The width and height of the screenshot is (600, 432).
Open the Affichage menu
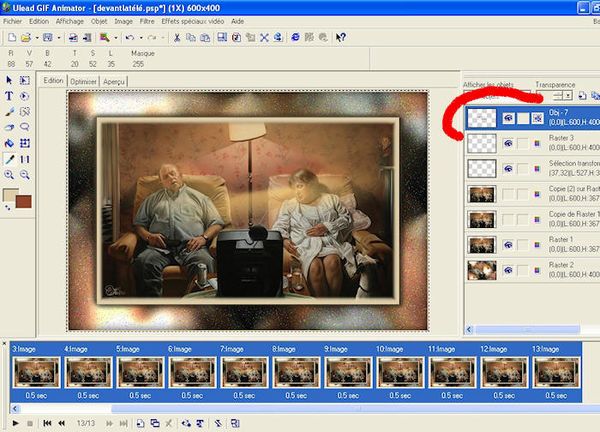[x=70, y=21]
